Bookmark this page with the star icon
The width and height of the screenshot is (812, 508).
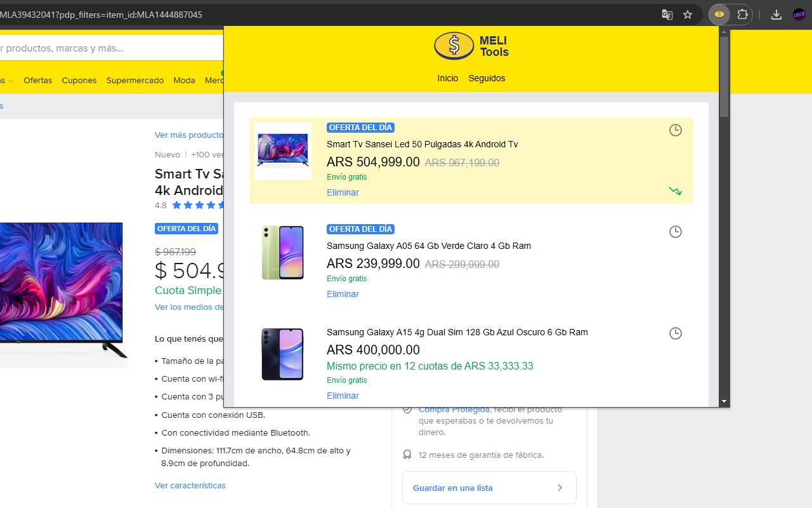tap(688, 15)
